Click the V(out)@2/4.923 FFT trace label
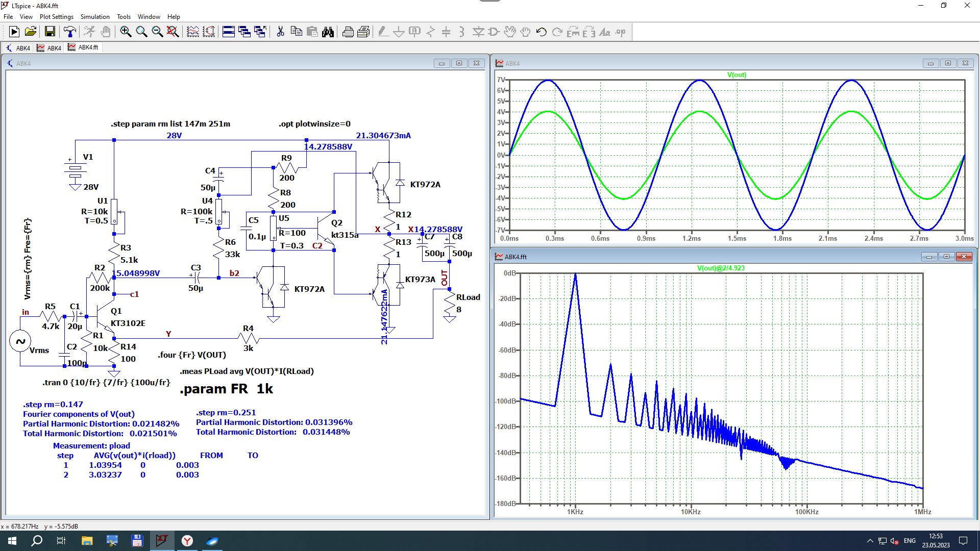The width and height of the screenshot is (980, 551). [721, 268]
